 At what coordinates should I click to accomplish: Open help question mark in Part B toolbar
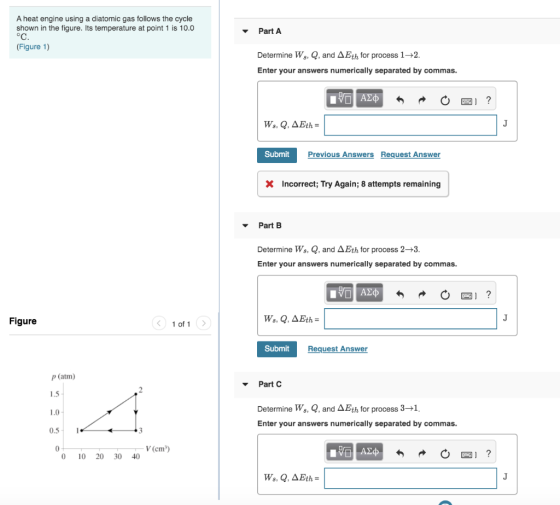coord(488,295)
